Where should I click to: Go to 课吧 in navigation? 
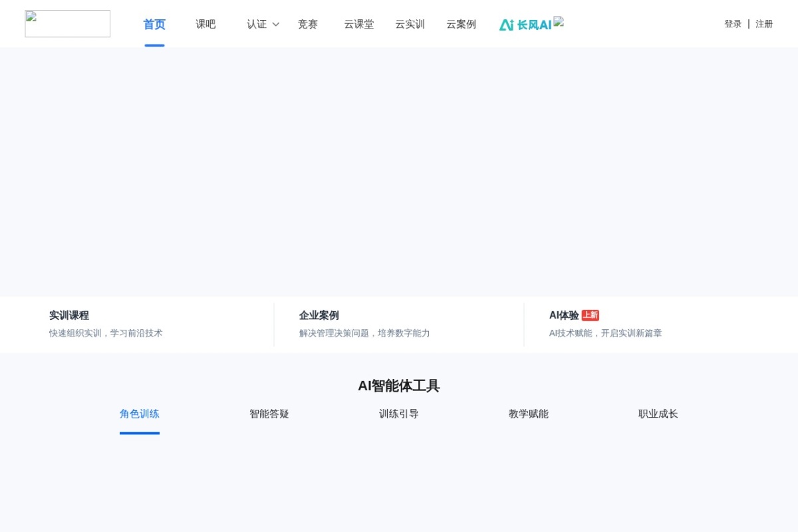pyautogui.click(x=205, y=25)
